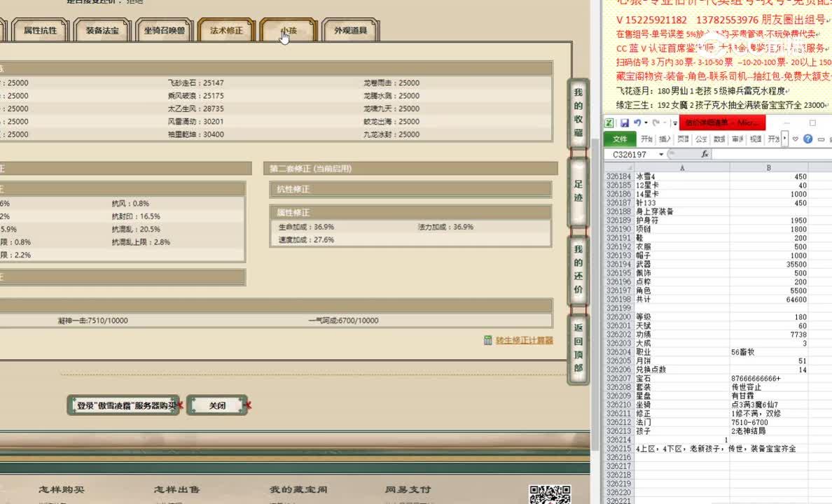Click the Minimize Ribbon icon
Image resolution: width=832 pixels, height=504 pixels.
pyautogui.click(x=821, y=139)
